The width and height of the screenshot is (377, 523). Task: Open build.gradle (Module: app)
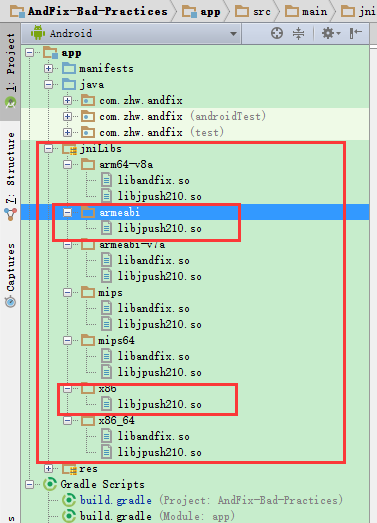pyautogui.click(x=157, y=516)
